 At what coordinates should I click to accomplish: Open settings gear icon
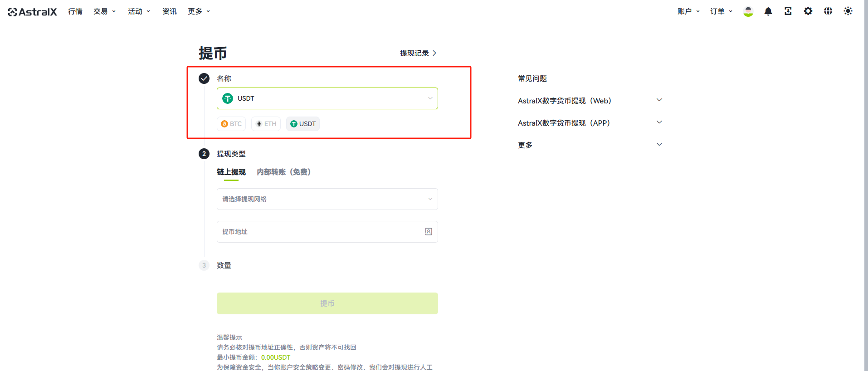808,11
